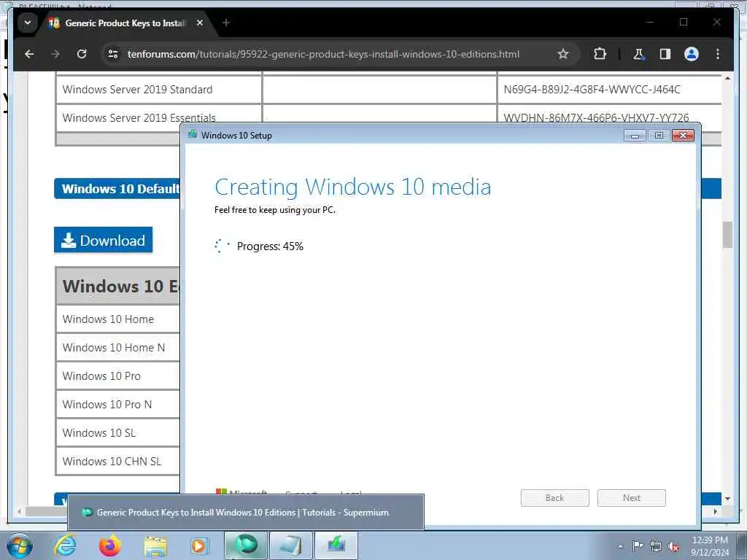Switch to Windows 10 Setup taskbar button
The image size is (747, 560).
[336, 545]
